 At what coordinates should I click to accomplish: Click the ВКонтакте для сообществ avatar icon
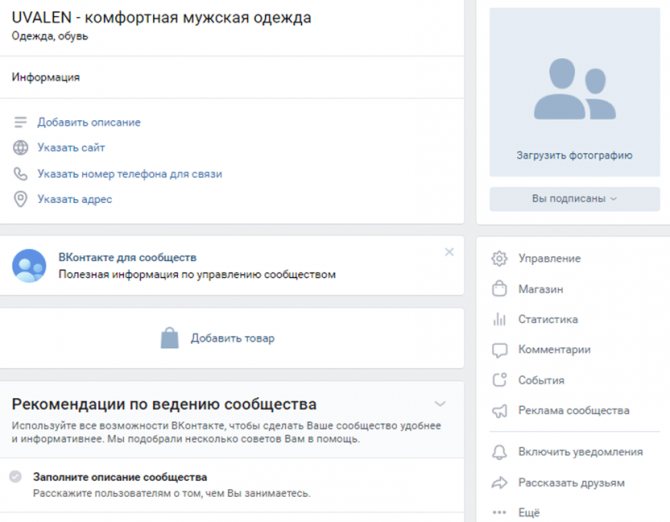point(29,266)
